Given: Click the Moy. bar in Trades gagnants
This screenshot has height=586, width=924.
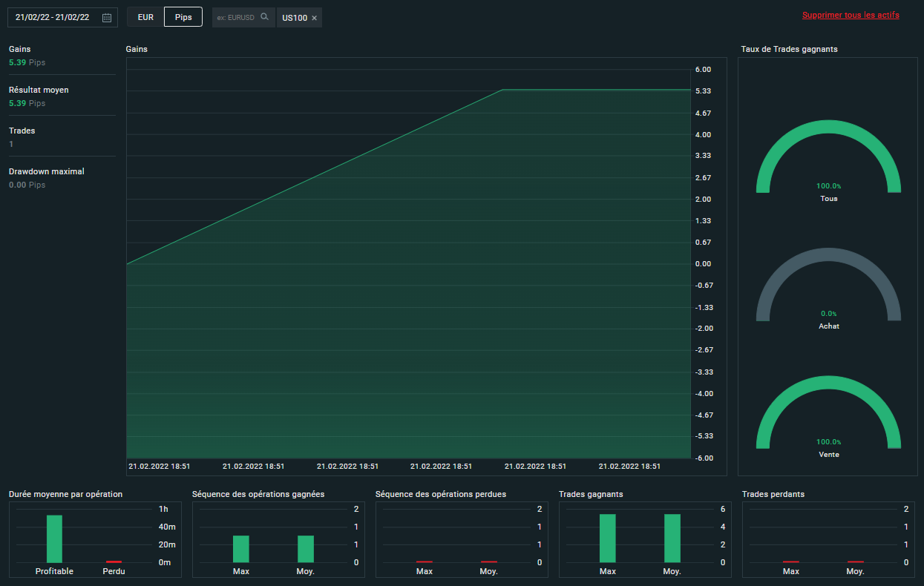Looking at the screenshot, I should [672, 538].
